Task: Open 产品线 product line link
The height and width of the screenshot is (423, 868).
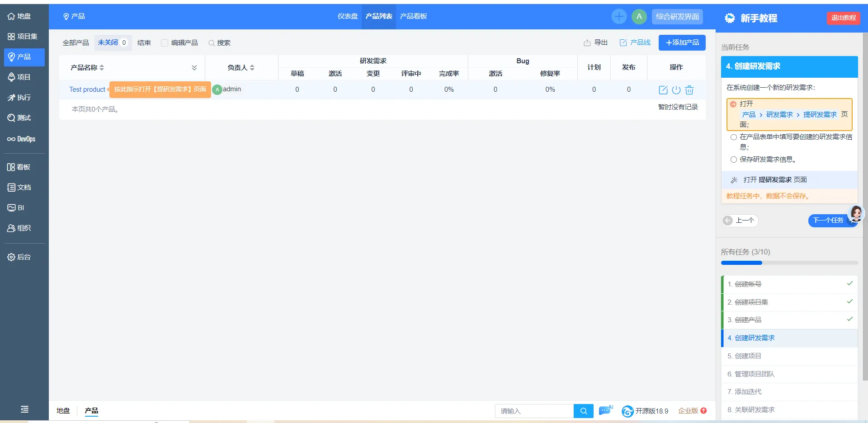Action: pos(635,42)
